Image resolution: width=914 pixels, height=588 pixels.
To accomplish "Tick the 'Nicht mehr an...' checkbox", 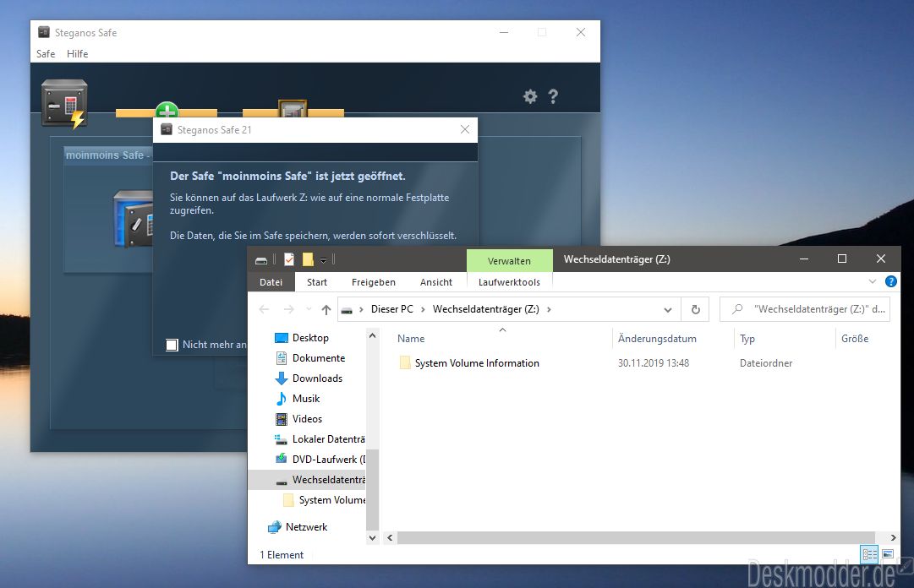I will tap(172, 345).
